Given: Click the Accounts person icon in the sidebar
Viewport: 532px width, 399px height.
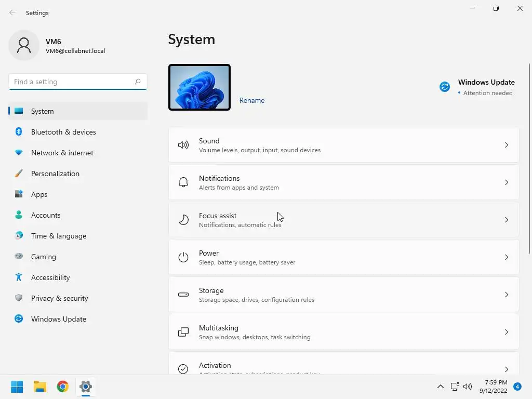Looking at the screenshot, I should pyautogui.click(x=19, y=215).
